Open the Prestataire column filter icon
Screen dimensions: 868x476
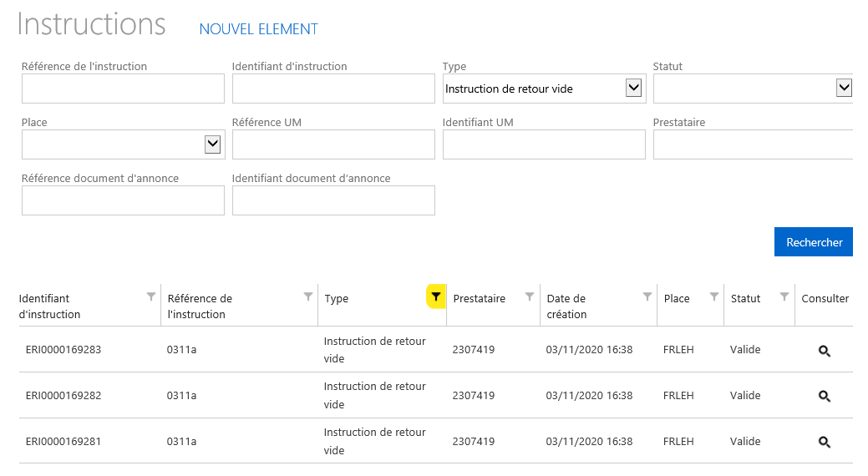pos(529,296)
